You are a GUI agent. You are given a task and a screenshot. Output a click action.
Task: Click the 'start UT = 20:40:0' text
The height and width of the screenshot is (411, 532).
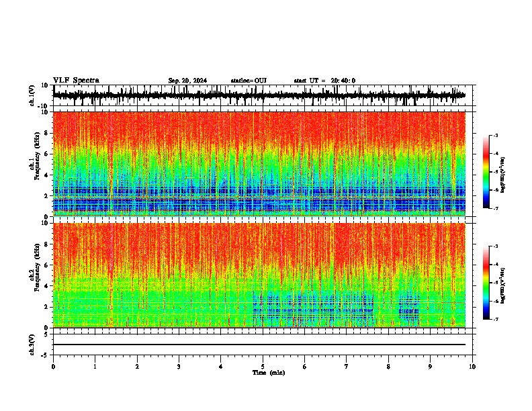click(324, 81)
